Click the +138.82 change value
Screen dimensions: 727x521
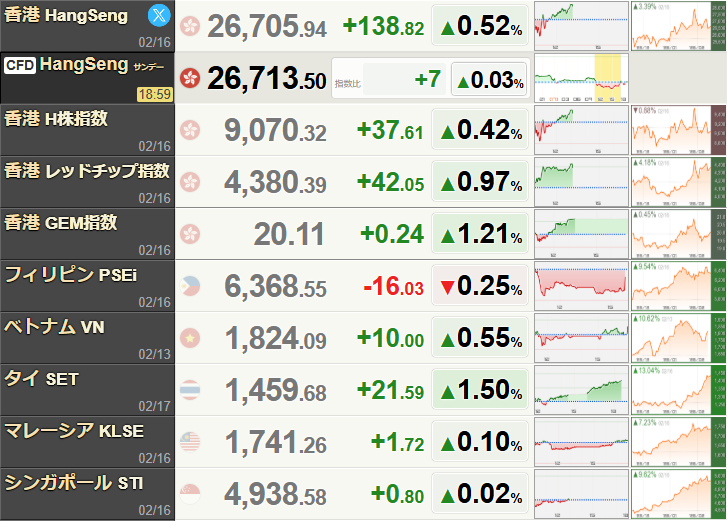pyautogui.click(x=383, y=26)
